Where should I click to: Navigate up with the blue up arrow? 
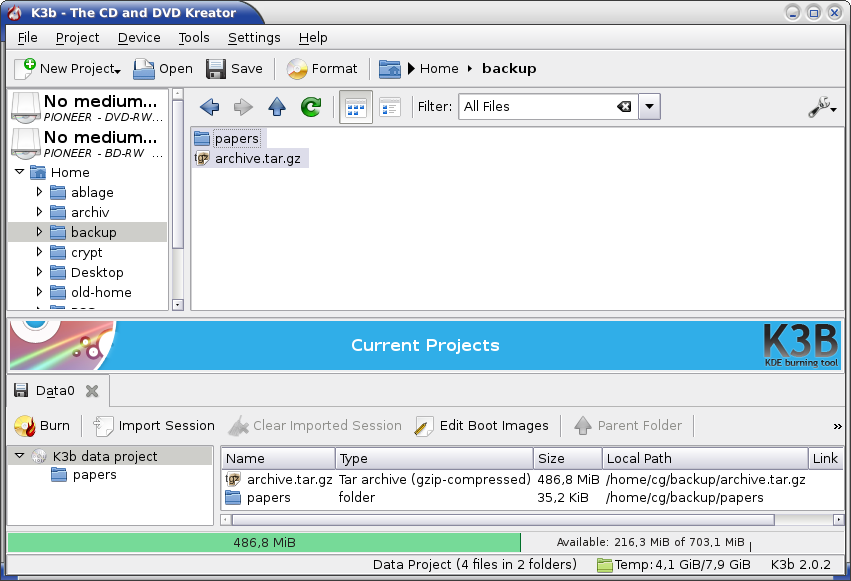[x=277, y=107]
